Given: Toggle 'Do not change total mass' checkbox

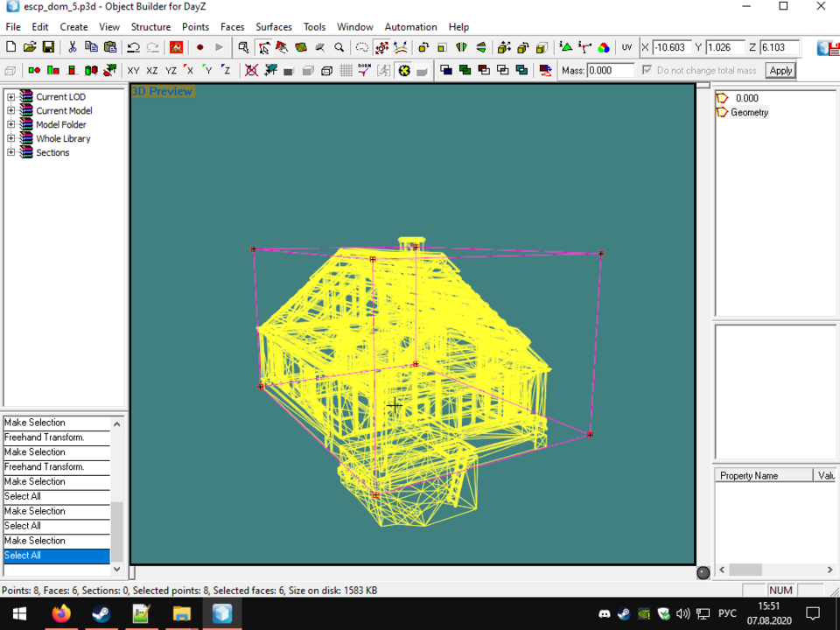Looking at the screenshot, I should click(x=647, y=70).
